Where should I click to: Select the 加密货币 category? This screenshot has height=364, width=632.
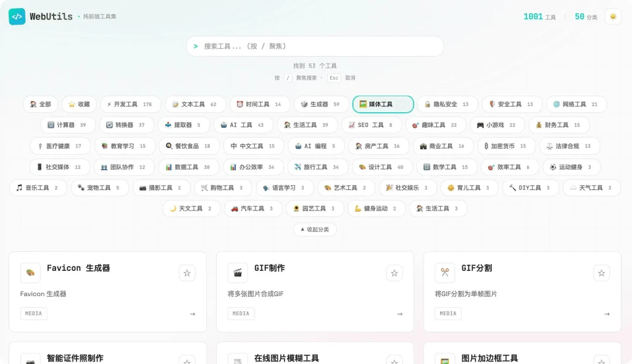(x=506, y=146)
